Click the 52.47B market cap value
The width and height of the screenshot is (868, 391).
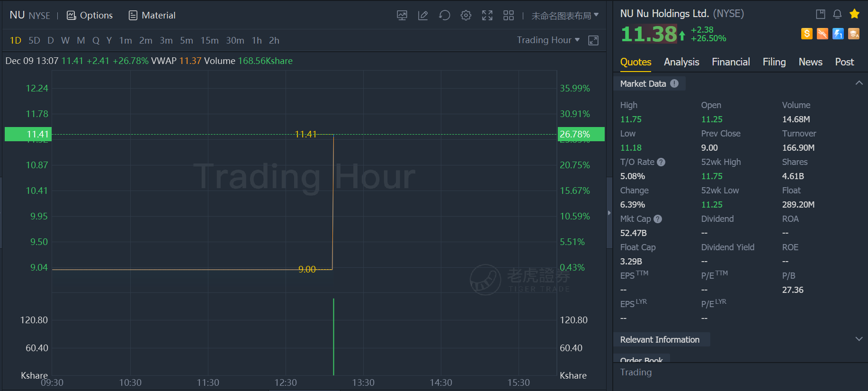click(x=633, y=233)
